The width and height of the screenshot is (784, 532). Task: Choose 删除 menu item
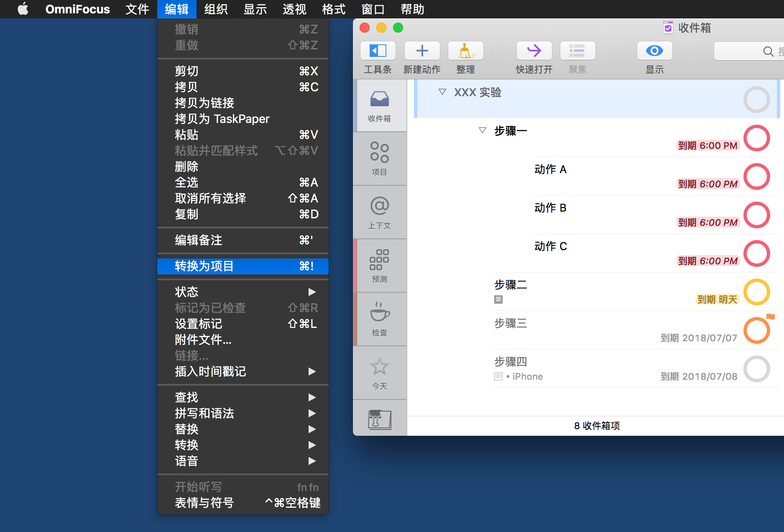243,166
